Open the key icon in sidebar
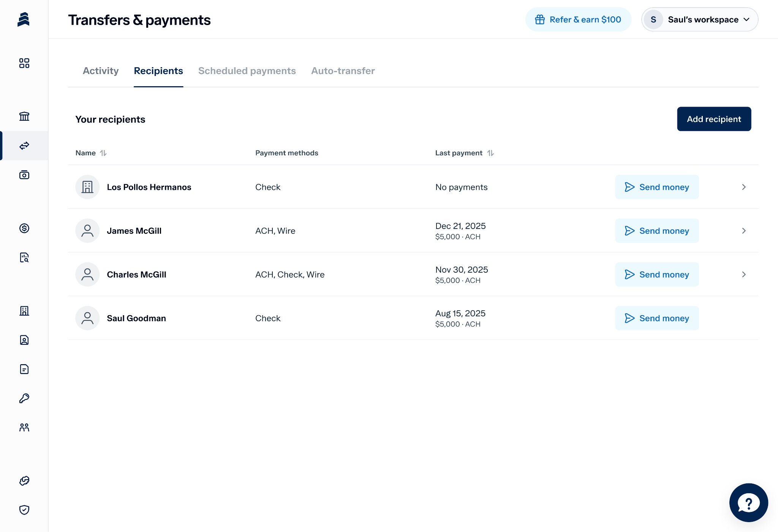Screen dimensions: 778x532 [x=24, y=398]
